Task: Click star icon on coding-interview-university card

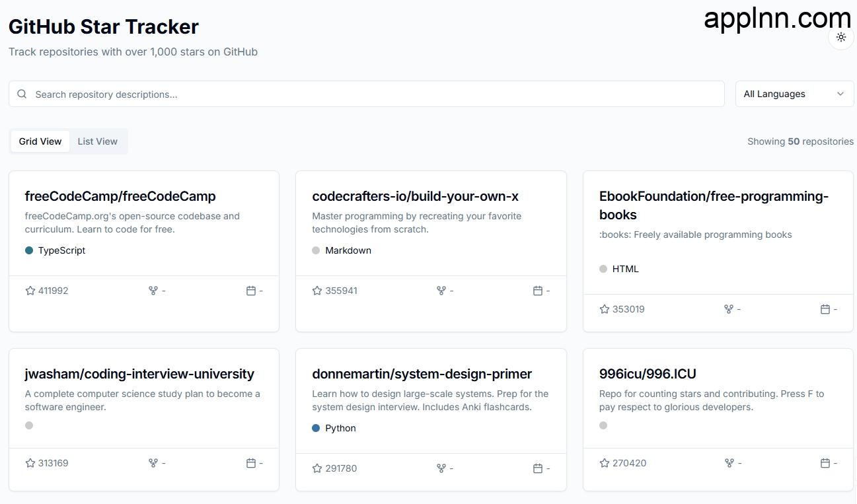Action: pyautogui.click(x=30, y=463)
